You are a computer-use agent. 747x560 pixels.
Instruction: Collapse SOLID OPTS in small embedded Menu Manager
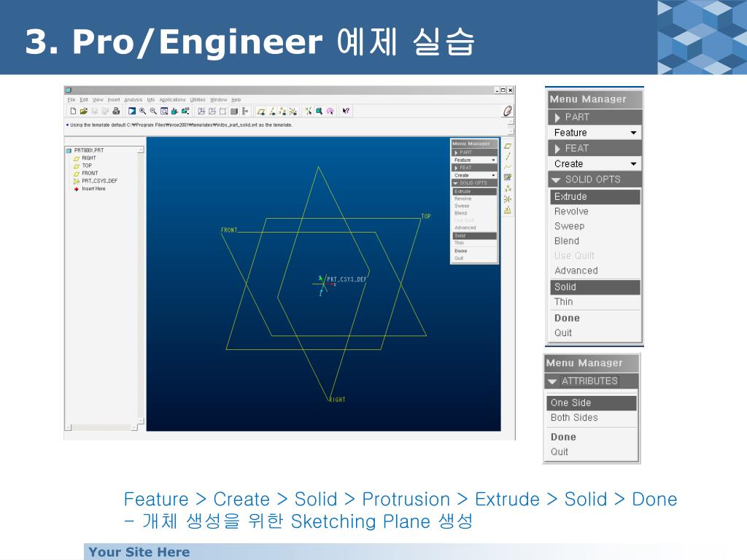click(474, 183)
